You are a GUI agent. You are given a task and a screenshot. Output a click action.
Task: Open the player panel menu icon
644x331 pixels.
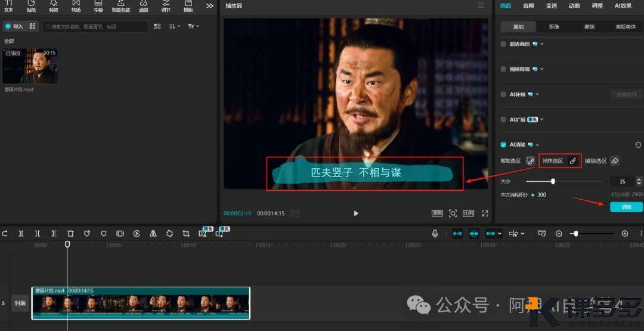pyautogui.click(x=481, y=5)
